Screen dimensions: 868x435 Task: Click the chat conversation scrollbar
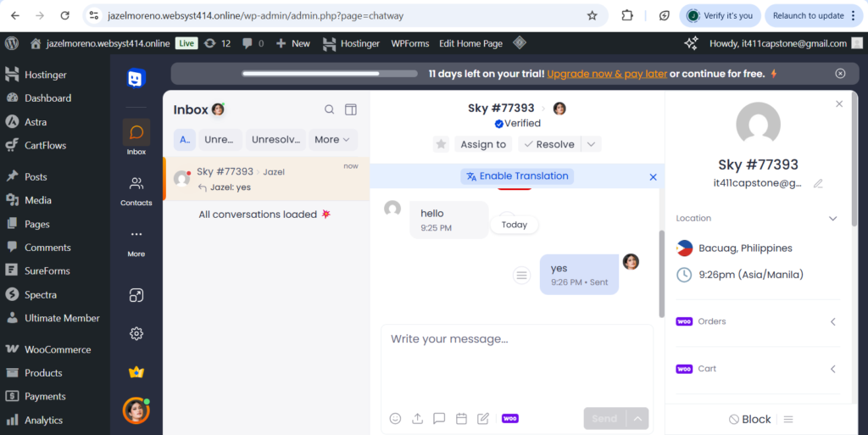pos(660,271)
